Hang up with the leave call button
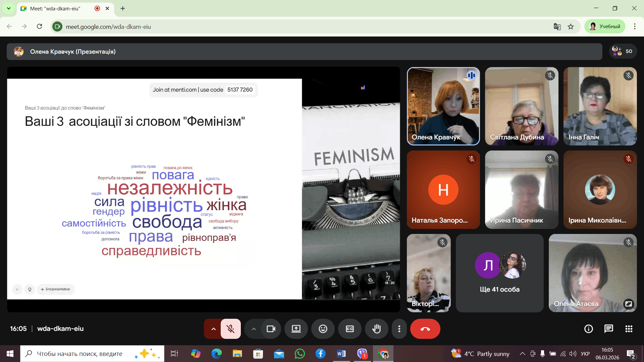Image resolution: width=644 pixels, height=362 pixels. pyautogui.click(x=425, y=329)
